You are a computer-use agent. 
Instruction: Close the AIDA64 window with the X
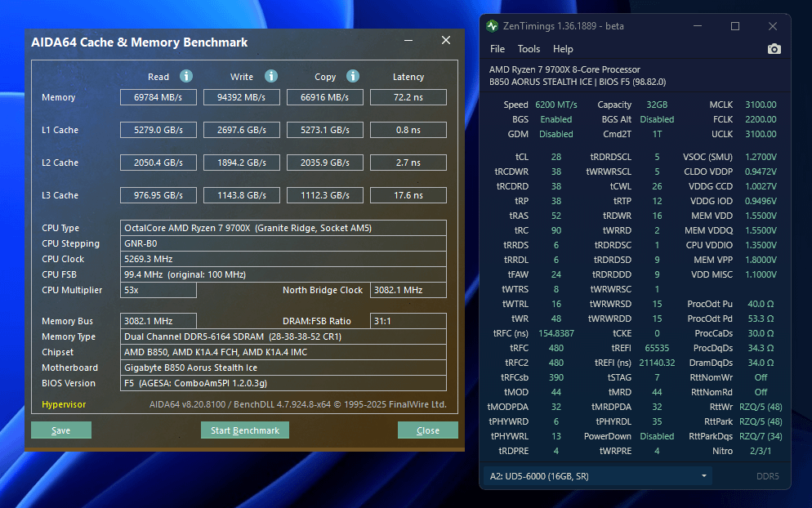tap(446, 41)
